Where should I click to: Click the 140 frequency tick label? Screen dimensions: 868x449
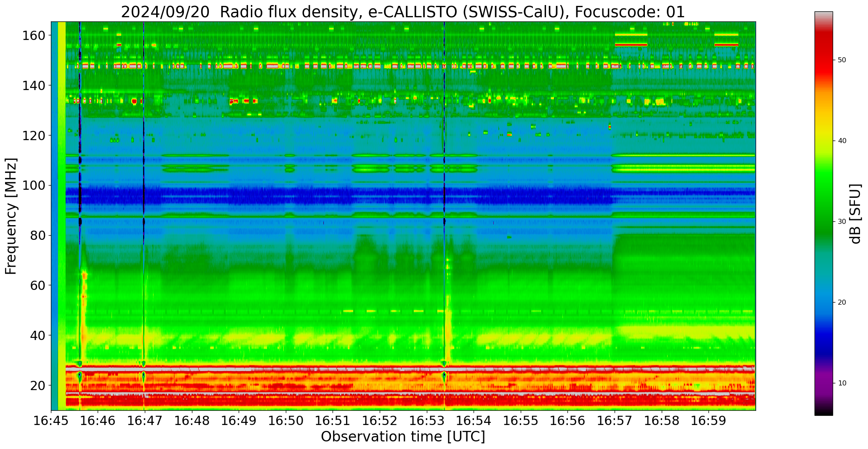click(34, 85)
